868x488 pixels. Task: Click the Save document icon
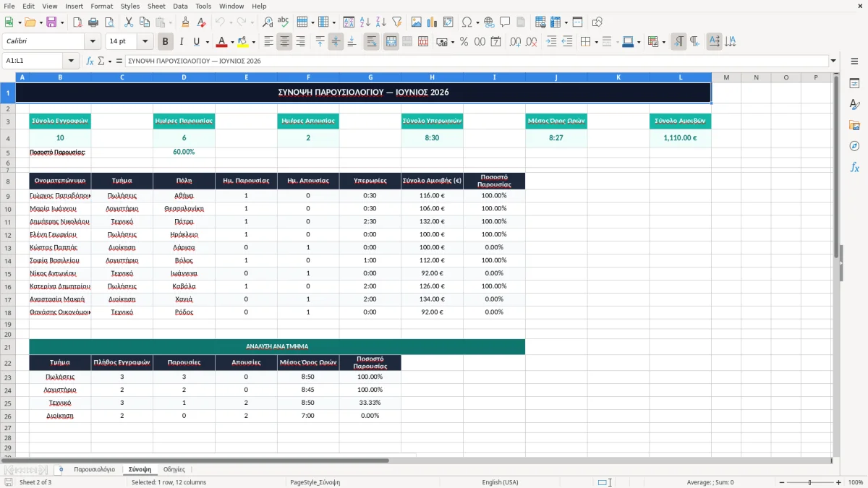point(51,22)
